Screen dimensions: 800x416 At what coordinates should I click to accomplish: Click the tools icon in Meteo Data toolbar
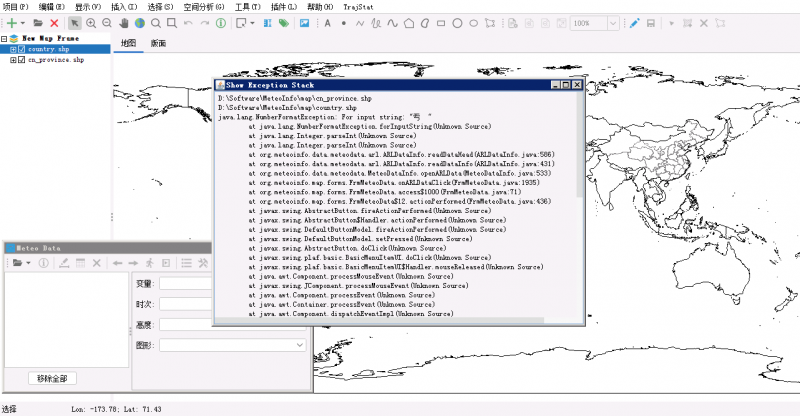pyautogui.click(x=202, y=263)
